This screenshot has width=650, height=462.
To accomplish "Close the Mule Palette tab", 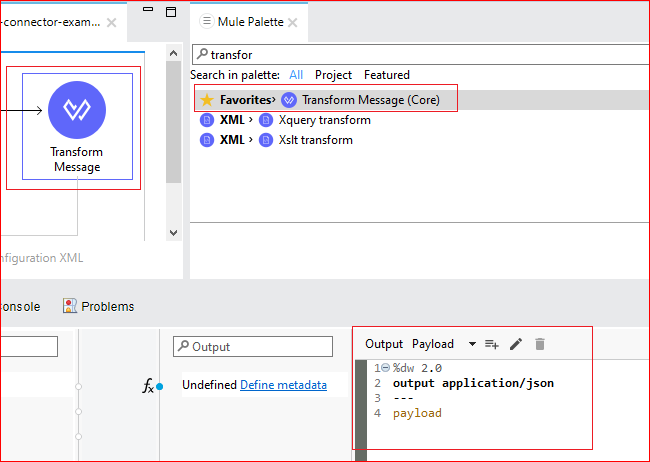I will [293, 23].
